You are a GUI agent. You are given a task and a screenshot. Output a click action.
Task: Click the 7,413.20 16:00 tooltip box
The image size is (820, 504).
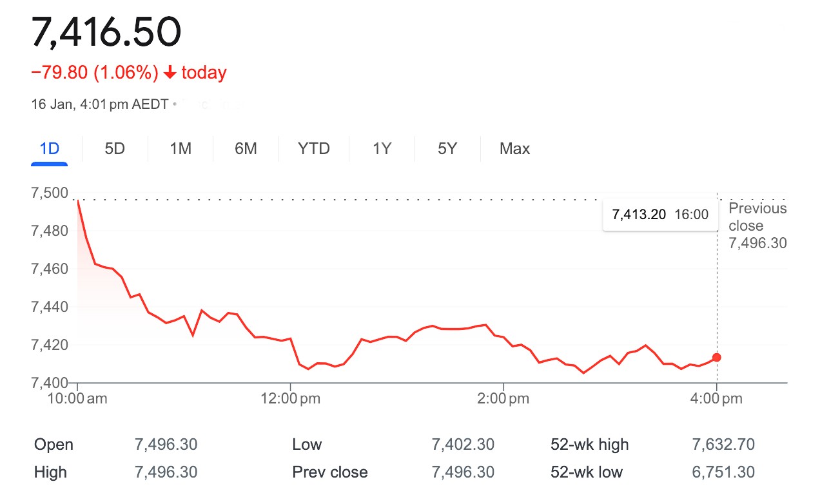(x=660, y=215)
